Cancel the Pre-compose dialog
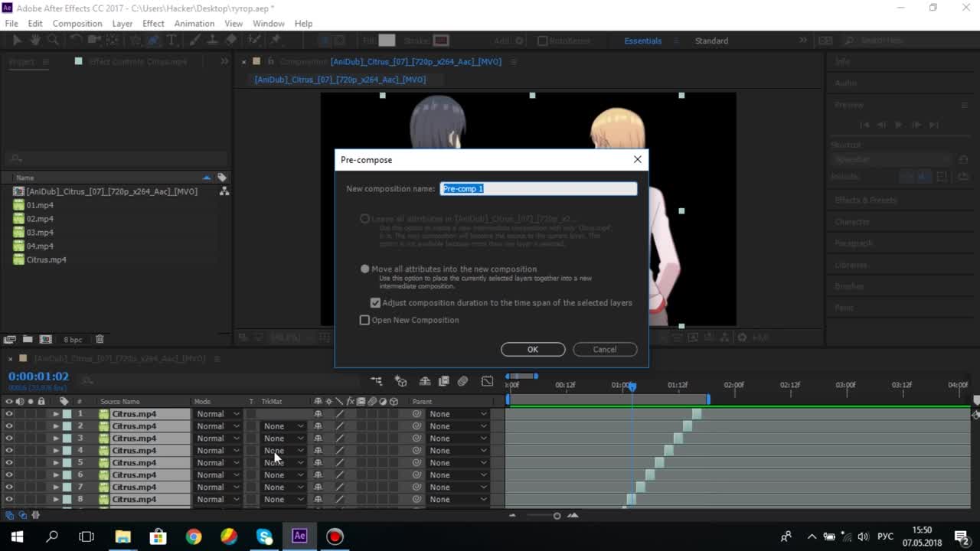The width and height of the screenshot is (980, 551). pos(605,350)
